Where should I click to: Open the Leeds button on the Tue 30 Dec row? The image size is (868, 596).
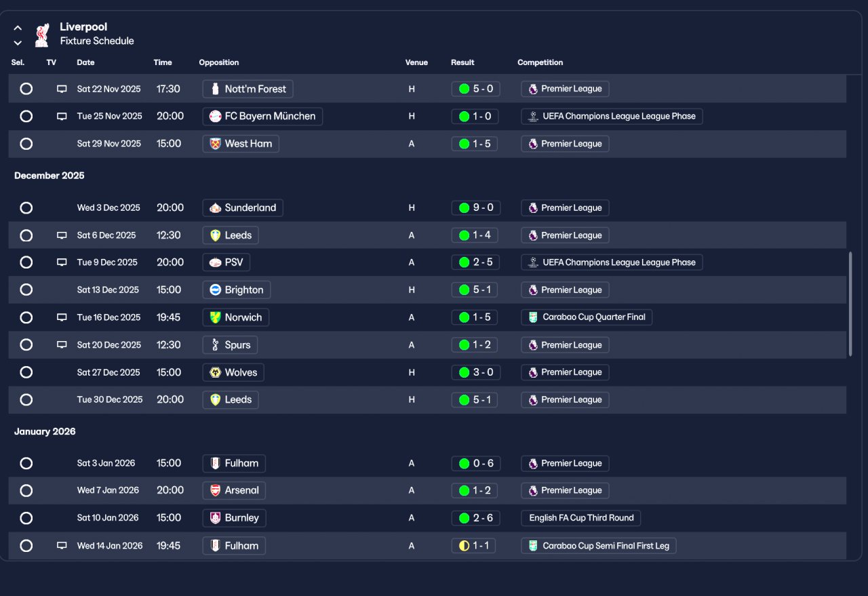[x=231, y=399]
